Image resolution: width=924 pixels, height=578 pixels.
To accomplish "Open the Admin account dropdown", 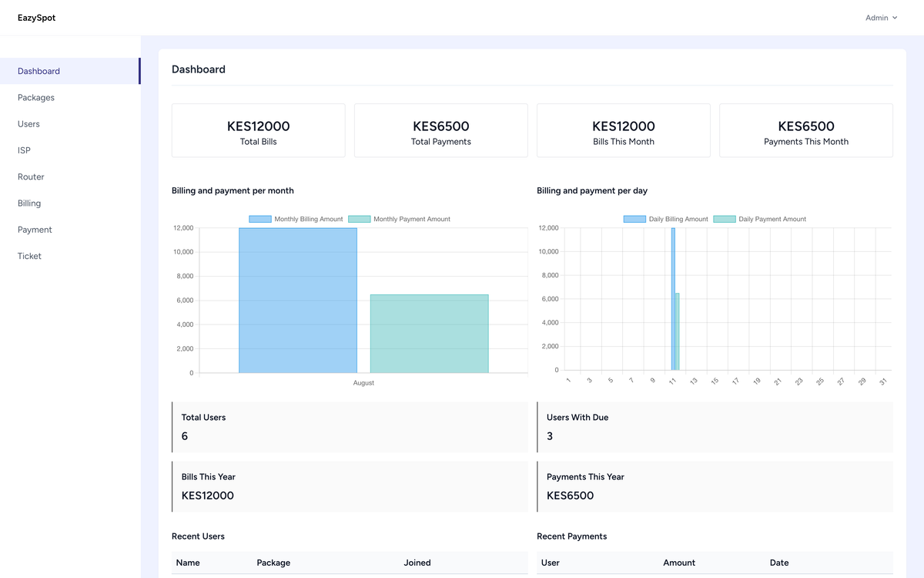I will [x=881, y=18].
